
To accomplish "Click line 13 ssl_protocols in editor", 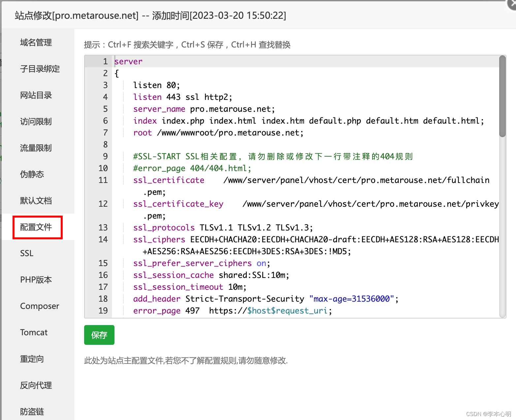I will (223, 228).
